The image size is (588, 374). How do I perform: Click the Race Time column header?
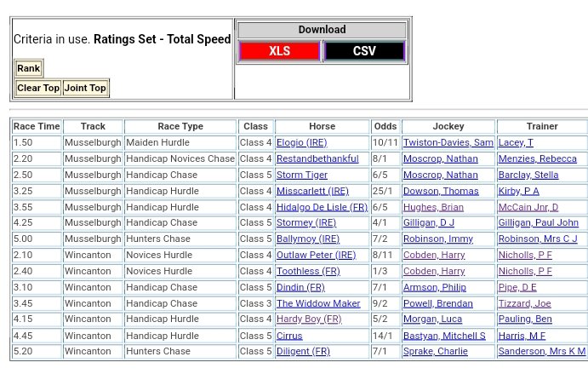[37, 126]
